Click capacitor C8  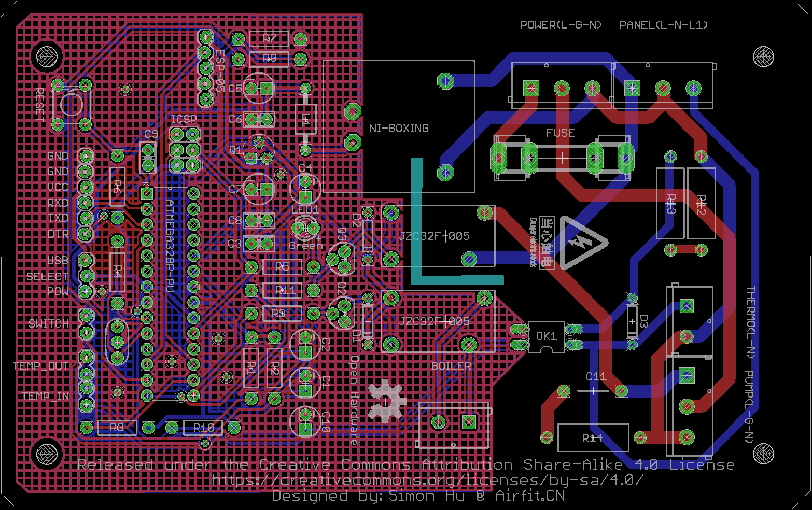[x=259, y=220]
